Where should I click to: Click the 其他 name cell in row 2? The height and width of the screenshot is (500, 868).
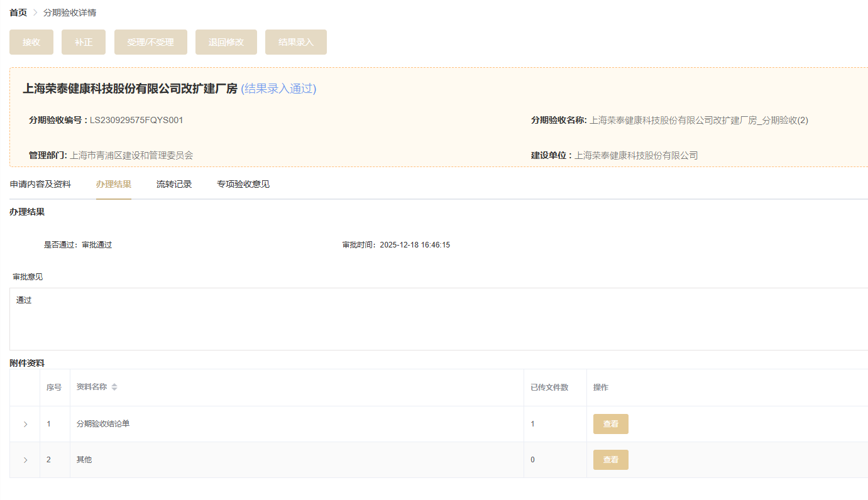pyautogui.click(x=84, y=460)
